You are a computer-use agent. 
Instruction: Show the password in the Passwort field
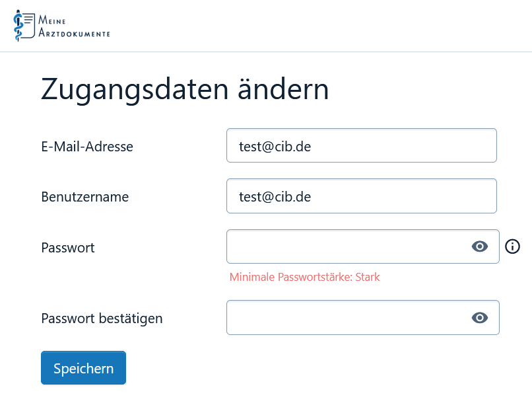click(x=480, y=246)
